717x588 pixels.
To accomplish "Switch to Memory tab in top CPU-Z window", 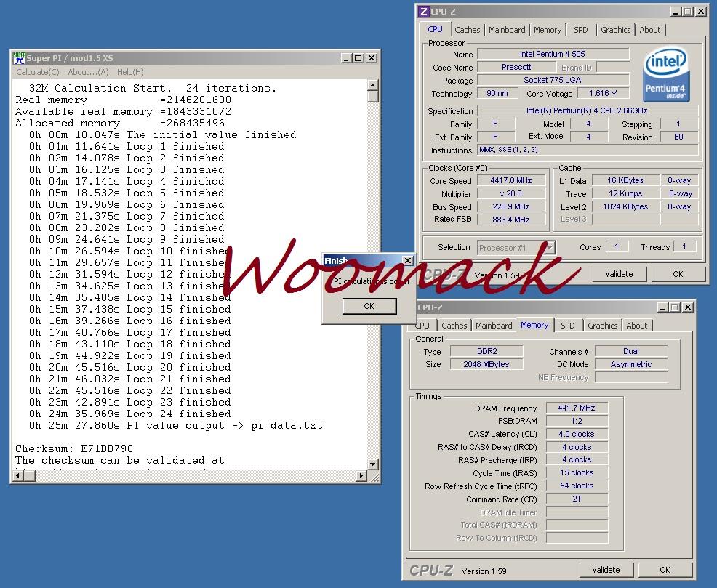I will (x=548, y=30).
